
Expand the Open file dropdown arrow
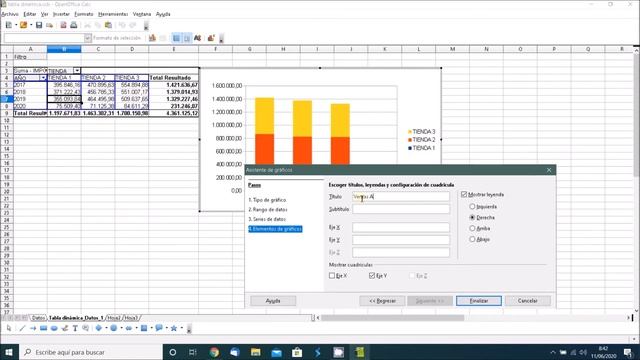[x=31, y=25]
